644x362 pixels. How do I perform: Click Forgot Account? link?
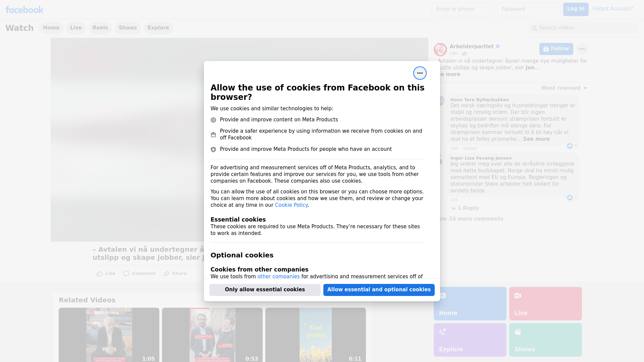point(613,9)
